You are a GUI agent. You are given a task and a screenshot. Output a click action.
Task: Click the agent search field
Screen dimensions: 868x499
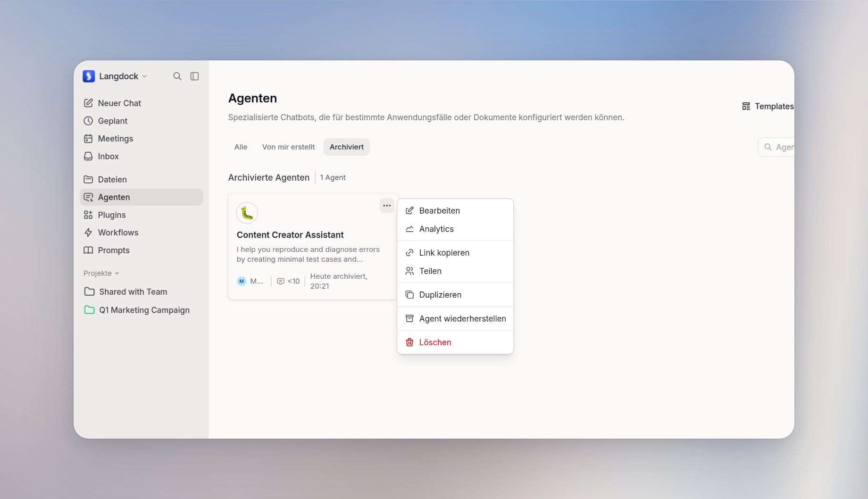click(776, 147)
